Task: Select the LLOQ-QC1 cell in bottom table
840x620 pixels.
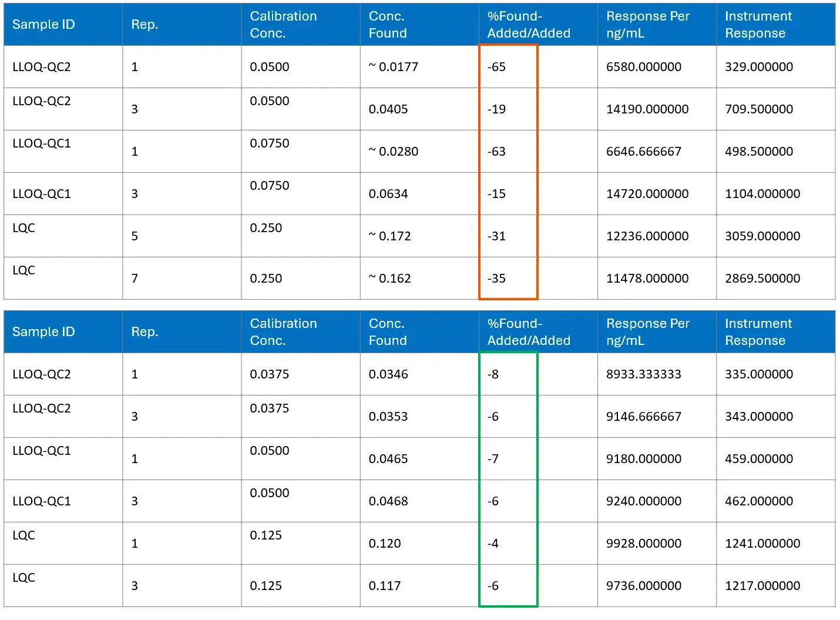Action: (42, 451)
